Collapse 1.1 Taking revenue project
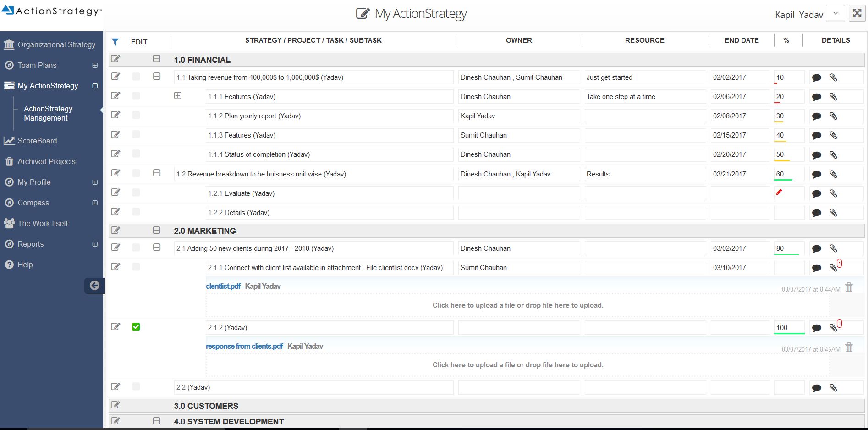The height and width of the screenshot is (430, 868). pos(157,76)
